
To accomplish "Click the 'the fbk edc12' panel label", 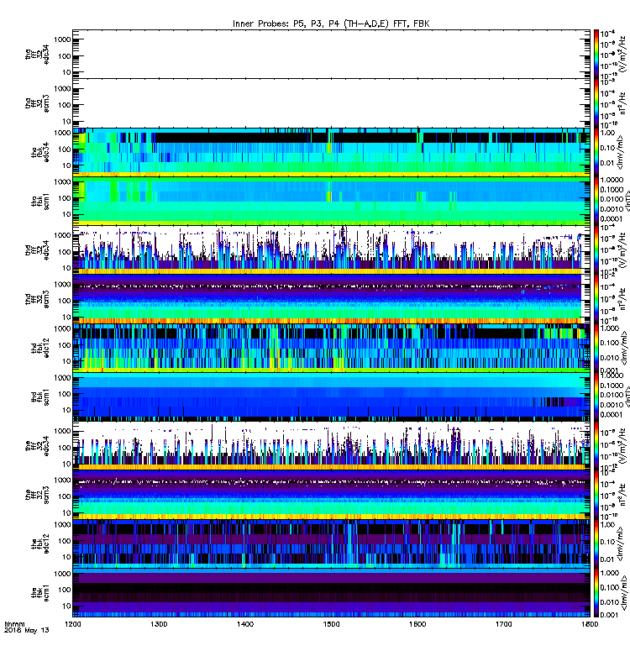I will tap(40, 543).
